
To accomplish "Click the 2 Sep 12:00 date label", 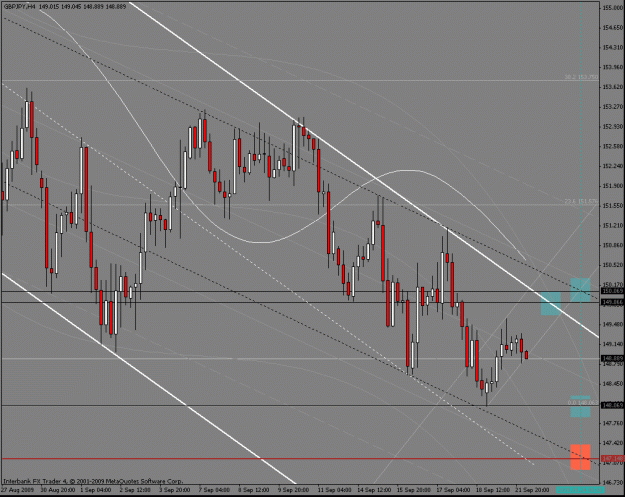I will tap(135, 489).
